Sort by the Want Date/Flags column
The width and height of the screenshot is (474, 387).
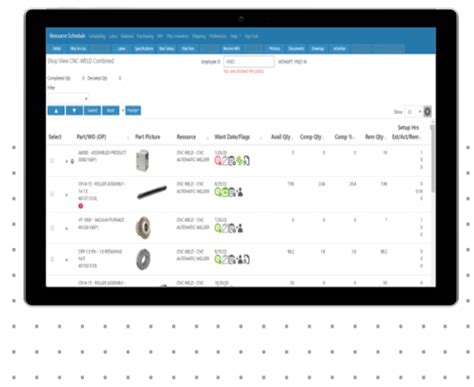[x=232, y=137]
